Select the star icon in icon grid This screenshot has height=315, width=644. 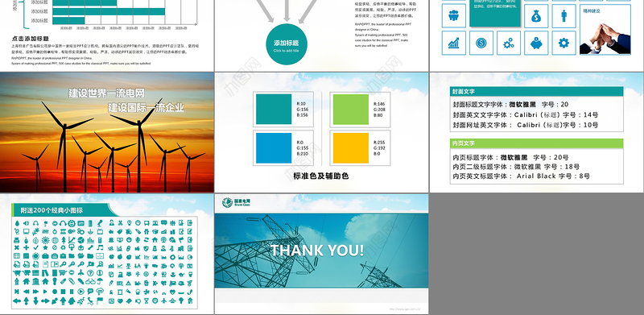(45, 247)
